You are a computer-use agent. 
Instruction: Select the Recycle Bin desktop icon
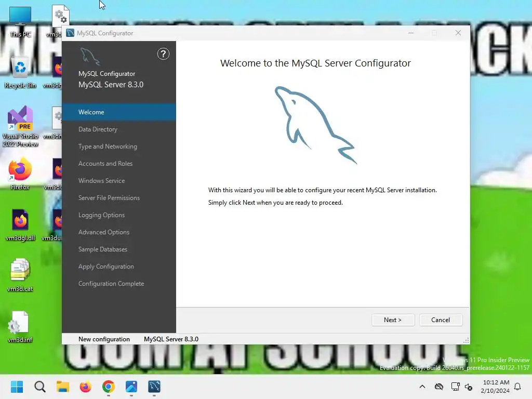tap(20, 73)
